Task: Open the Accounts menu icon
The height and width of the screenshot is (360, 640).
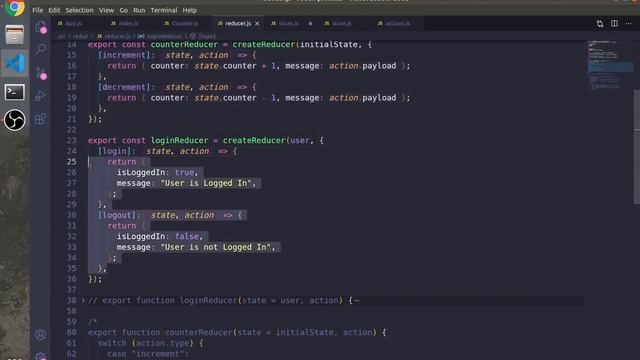Action: (x=40, y=335)
